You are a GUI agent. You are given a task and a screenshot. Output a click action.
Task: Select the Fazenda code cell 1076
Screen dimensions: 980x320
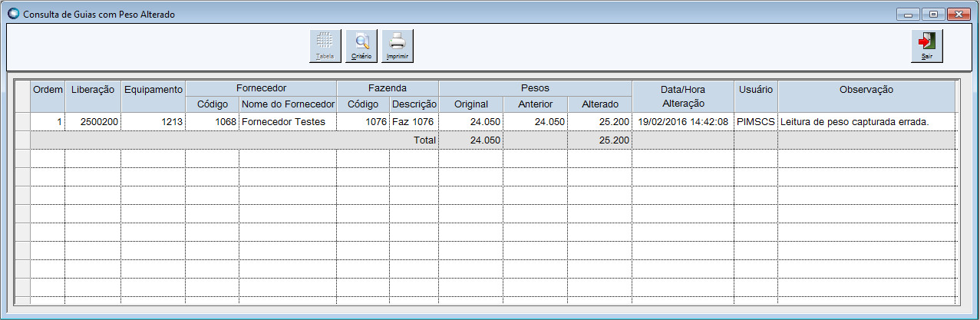pos(363,121)
